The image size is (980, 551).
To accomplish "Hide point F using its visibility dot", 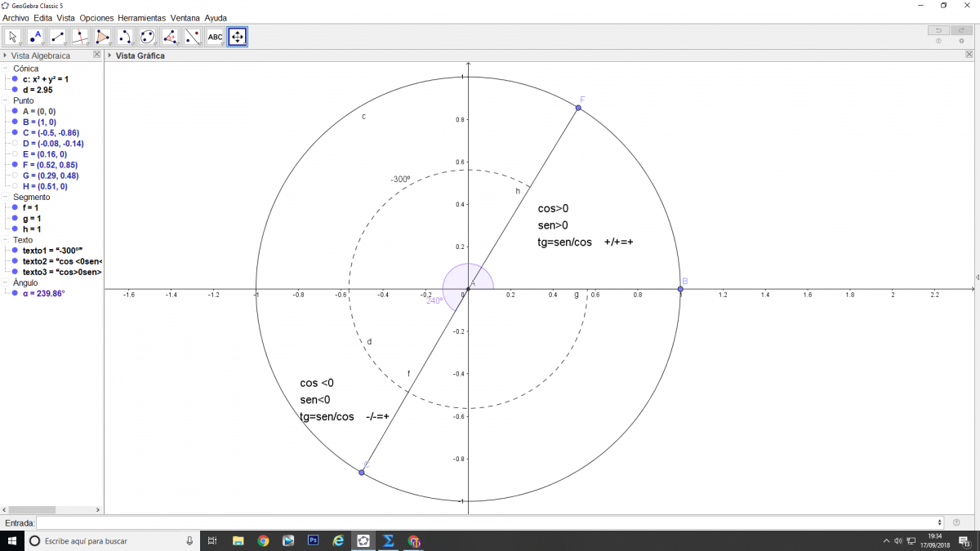I will click(15, 165).
